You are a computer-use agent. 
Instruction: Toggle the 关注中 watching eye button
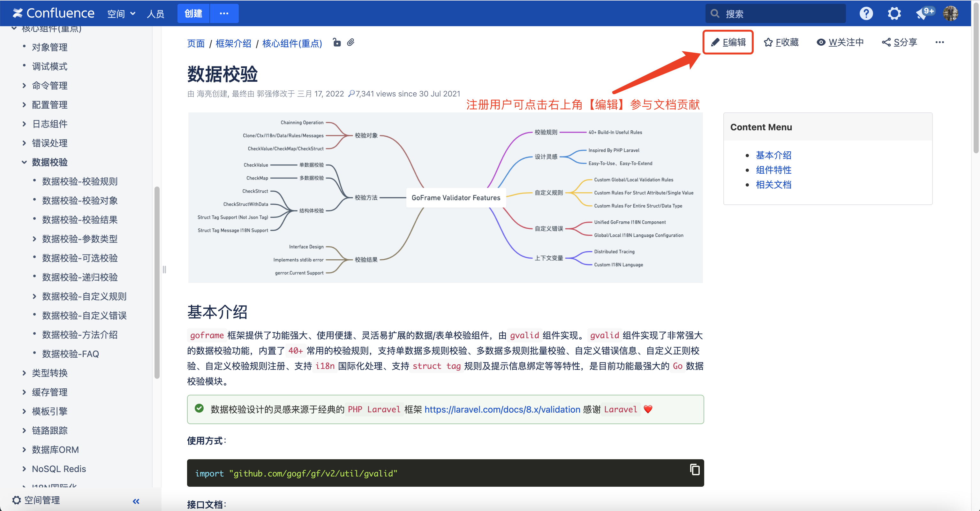(840, 42)
